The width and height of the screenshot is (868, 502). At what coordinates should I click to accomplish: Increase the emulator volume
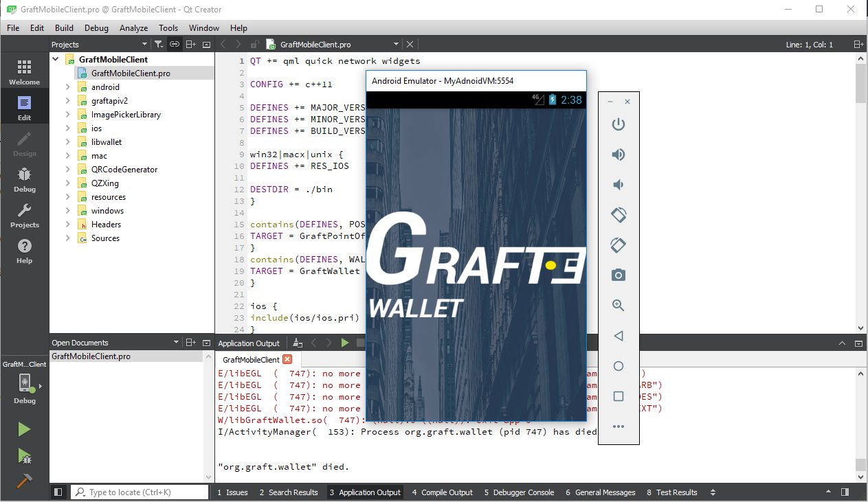[617, 155]
